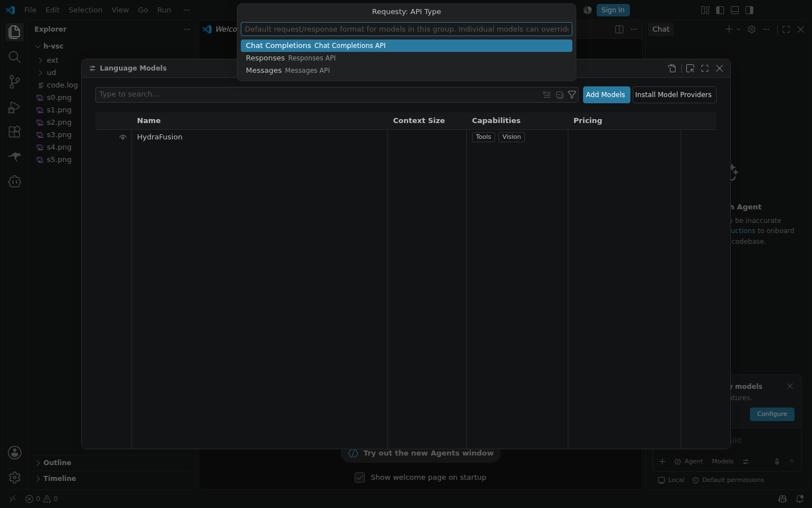Click the Configure button in chat panel
This screenshot has height=508, width=812.
pos(772,414)
